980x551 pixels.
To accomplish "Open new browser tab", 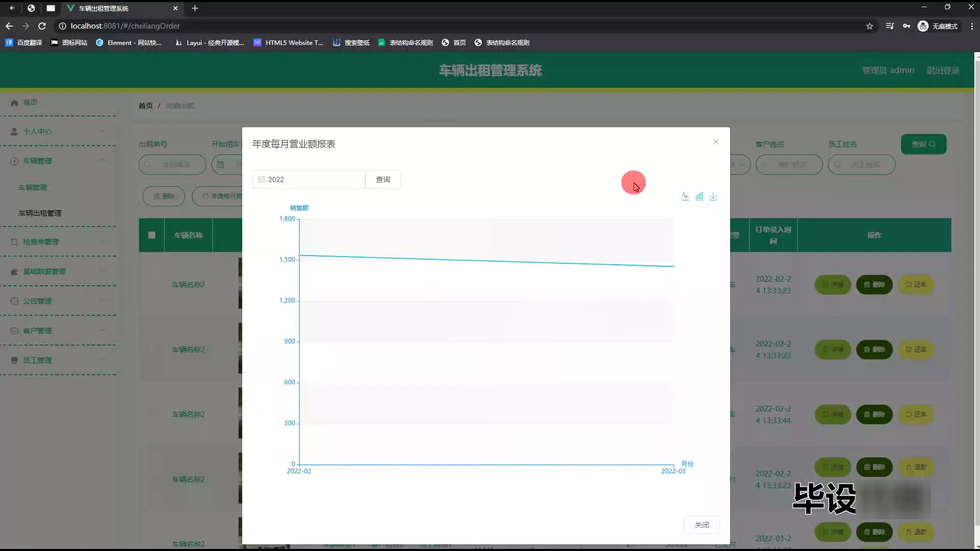I will [195, 8].
